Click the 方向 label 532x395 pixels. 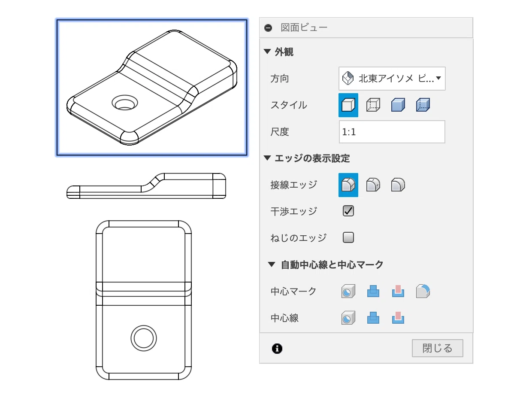pos(280,79)
